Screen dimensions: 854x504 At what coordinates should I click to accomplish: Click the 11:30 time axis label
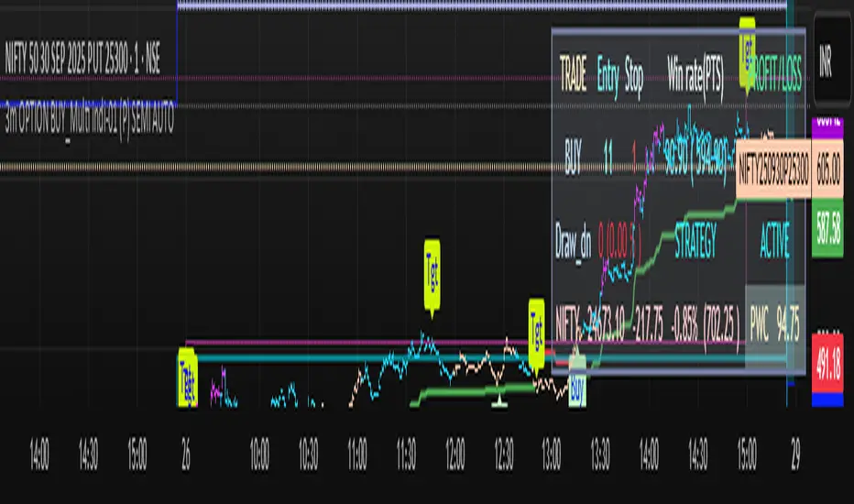coord(406,454)
